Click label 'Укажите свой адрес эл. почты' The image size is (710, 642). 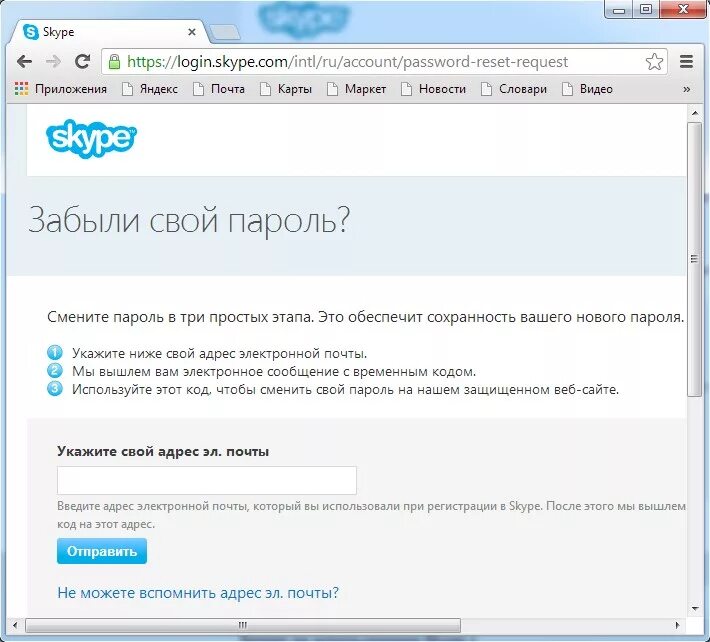tap(163, 451)
